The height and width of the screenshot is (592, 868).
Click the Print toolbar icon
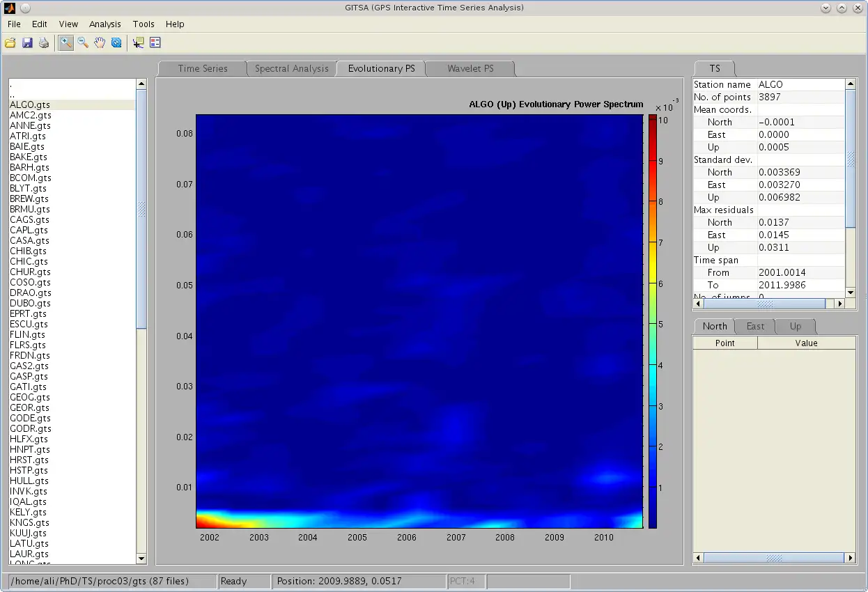(x=44, y=43)
